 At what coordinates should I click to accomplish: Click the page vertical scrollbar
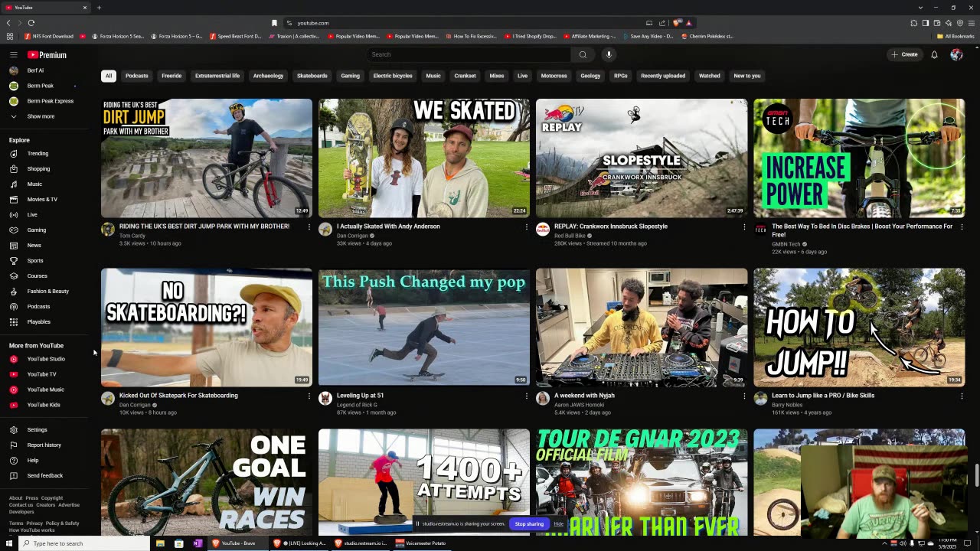point(976,474)
